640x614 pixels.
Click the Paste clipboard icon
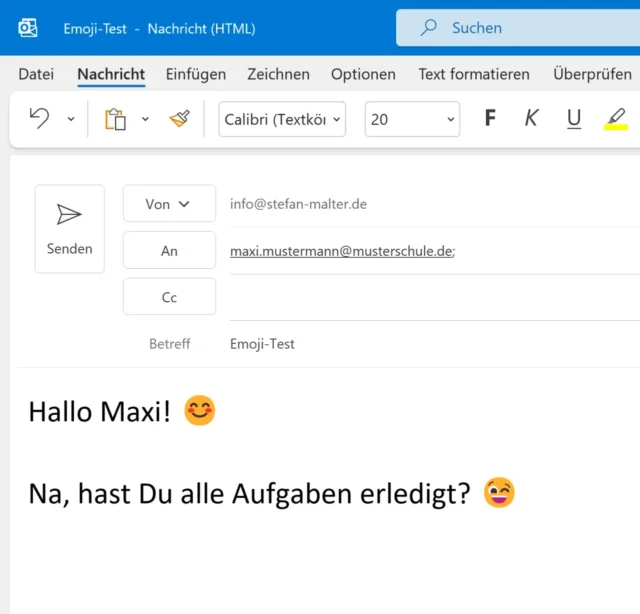point(116,119)
